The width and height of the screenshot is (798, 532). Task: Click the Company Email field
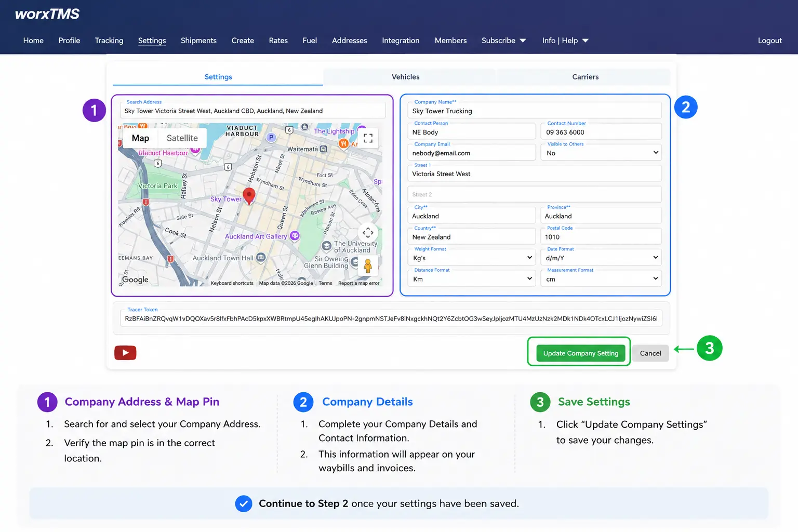pyautogui.click(x=472, y=153)
